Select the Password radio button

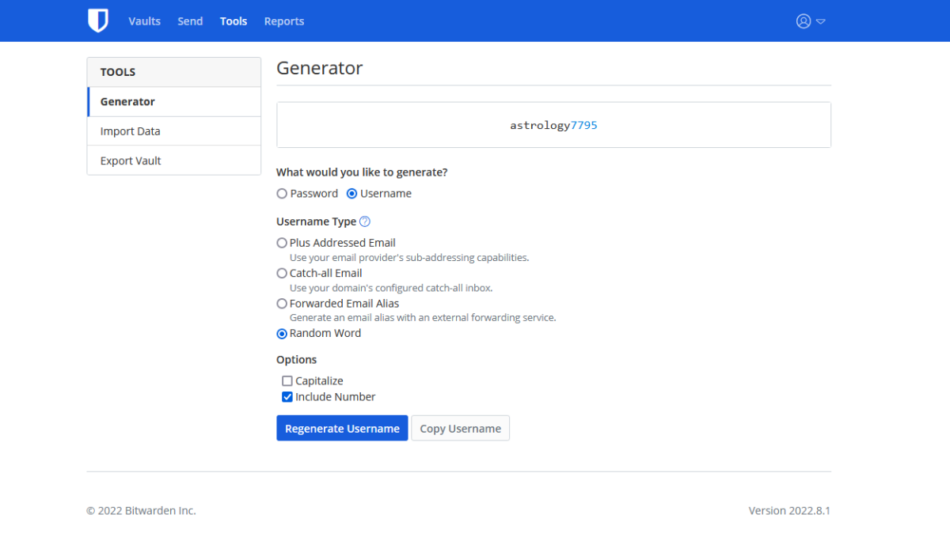(282, 194)
